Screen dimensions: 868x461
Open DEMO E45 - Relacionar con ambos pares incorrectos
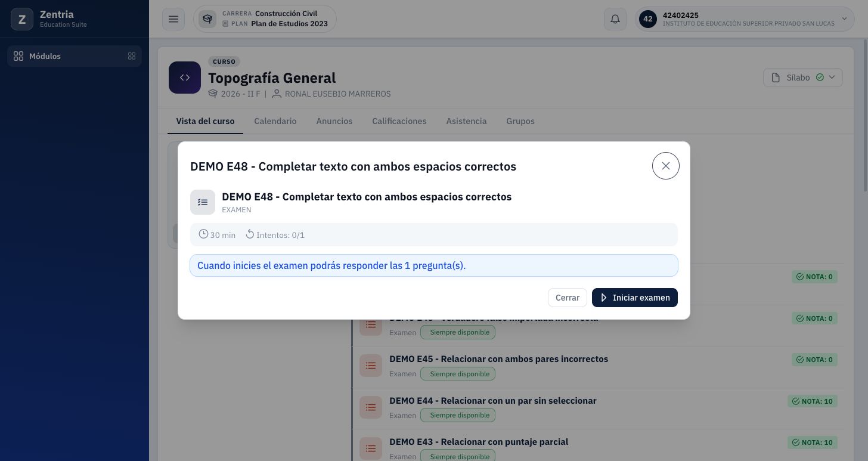(498, 359)
